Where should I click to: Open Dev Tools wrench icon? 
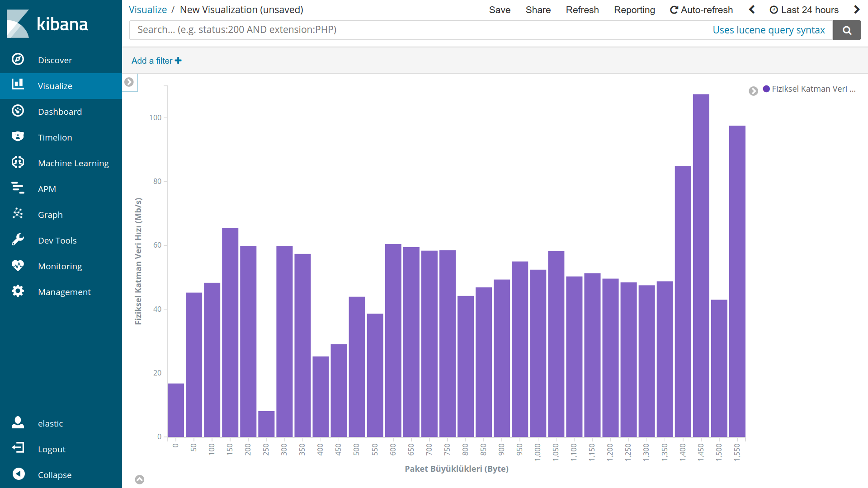(18, 239)
